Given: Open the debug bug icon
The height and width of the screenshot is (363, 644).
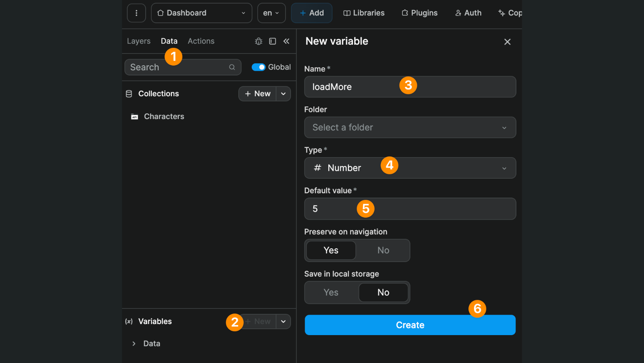Looking at the screenshot, I should coord(258,41).
